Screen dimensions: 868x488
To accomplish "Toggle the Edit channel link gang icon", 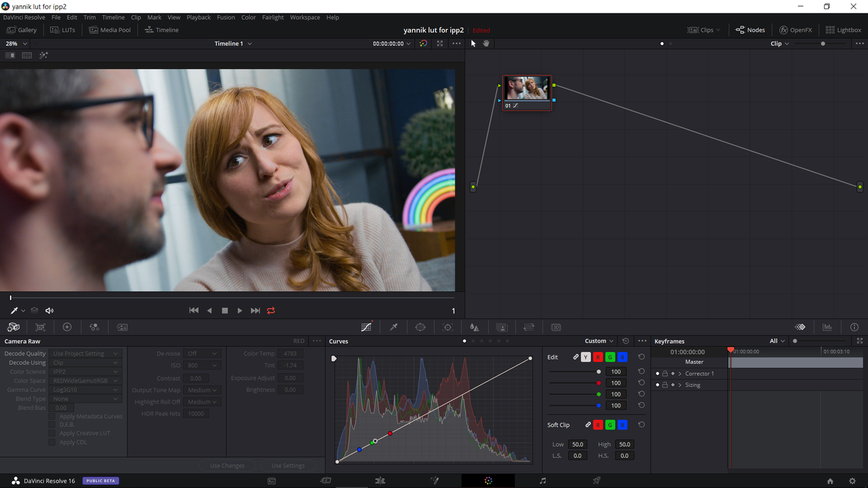I will pos(576,357).
